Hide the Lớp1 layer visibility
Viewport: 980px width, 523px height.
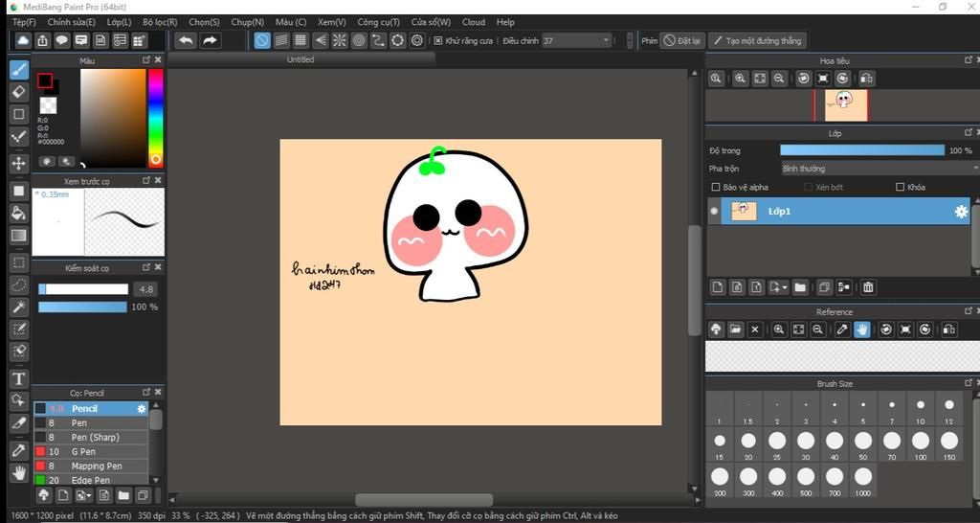click(x=714, y=212)
